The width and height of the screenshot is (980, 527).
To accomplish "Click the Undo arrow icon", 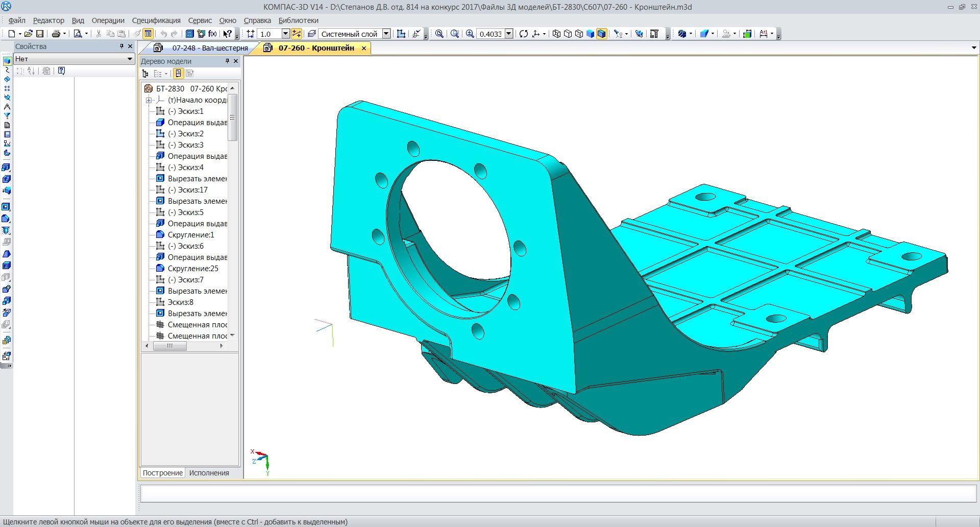I will [x=163, y=34].
